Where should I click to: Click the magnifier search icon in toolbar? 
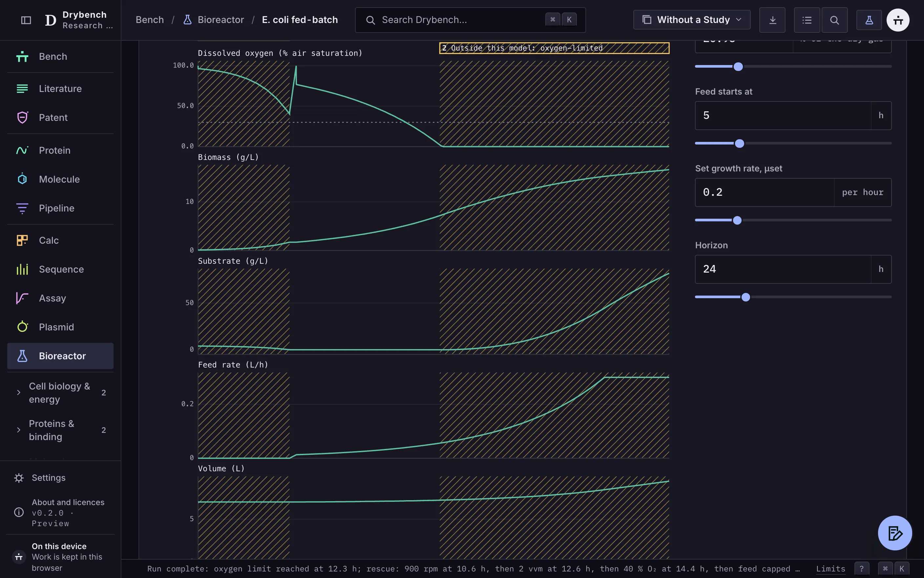pyautogui.click(x=835, y=20)
